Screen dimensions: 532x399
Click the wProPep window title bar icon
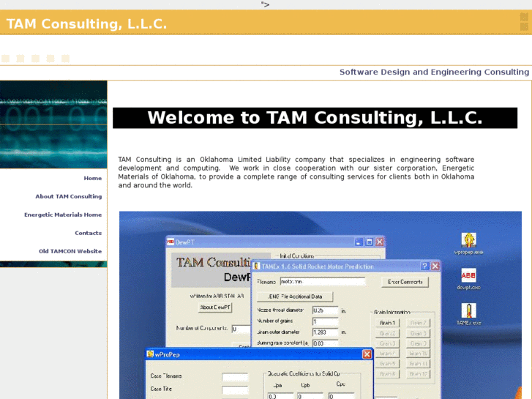pyautogui.click(x=150, y=354)
